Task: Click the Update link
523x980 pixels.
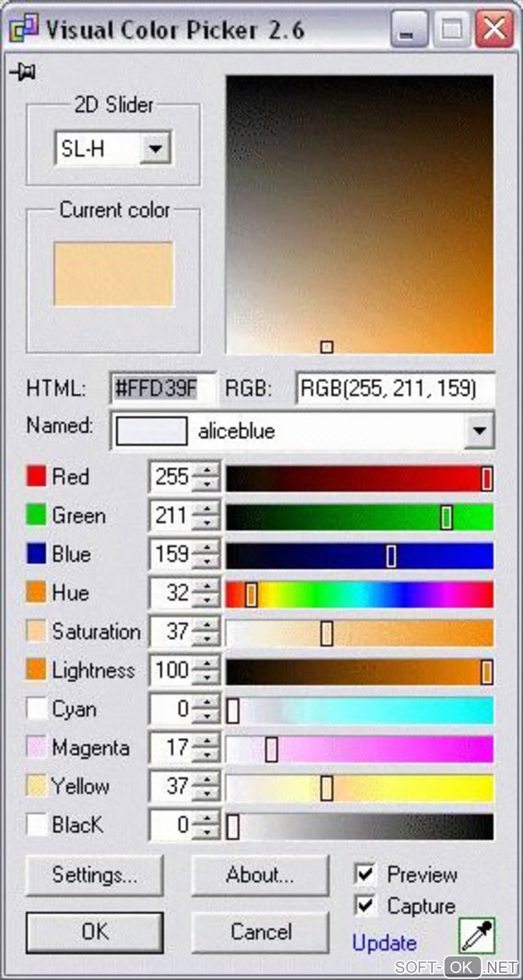Action: pos(384,943)
